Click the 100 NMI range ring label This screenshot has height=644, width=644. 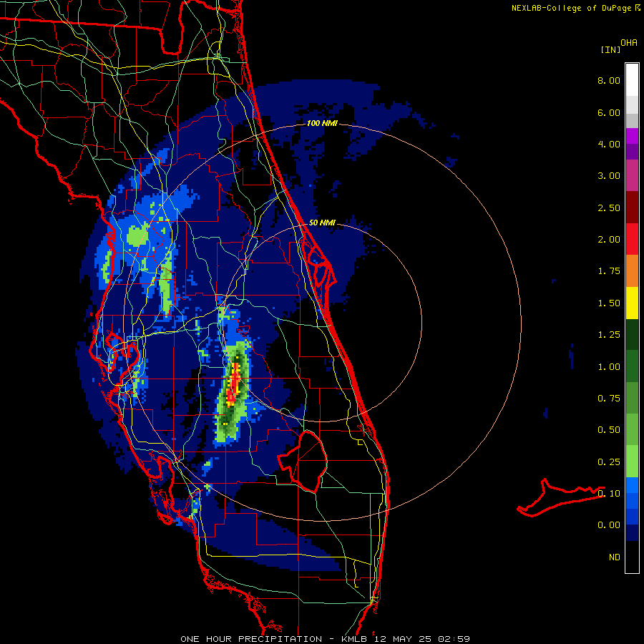[x=321, y=123]
